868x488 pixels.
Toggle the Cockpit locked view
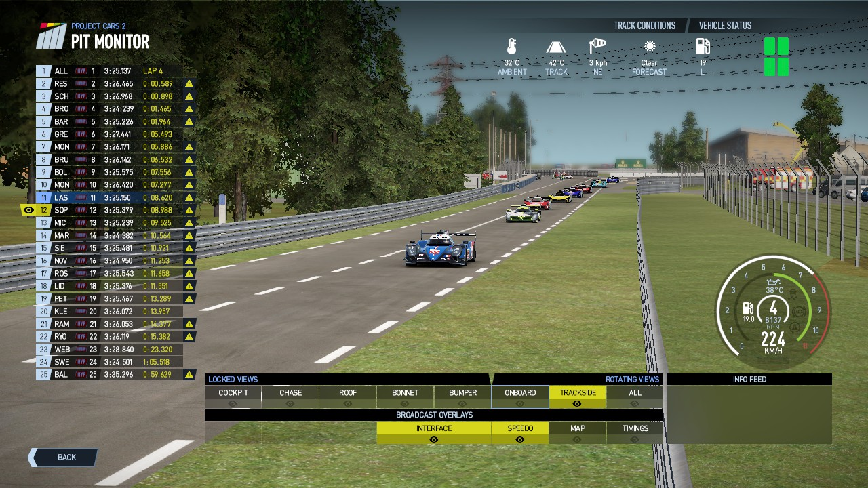click(233, 397)
